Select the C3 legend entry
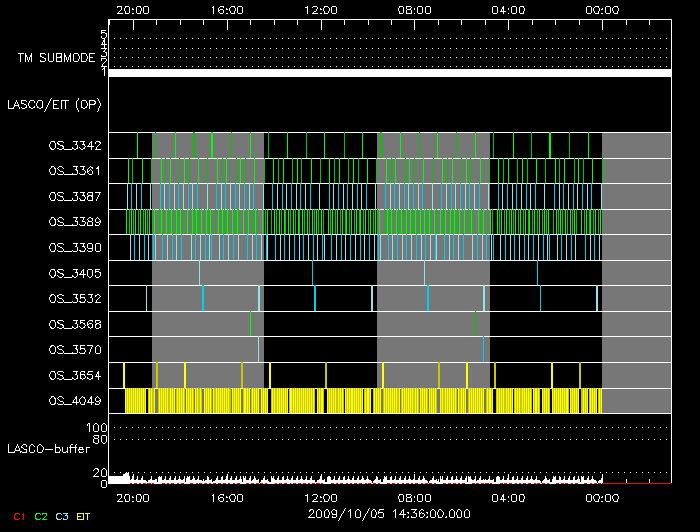The height and width of the screenshot is (532, 700). click(x=63, y=515)
